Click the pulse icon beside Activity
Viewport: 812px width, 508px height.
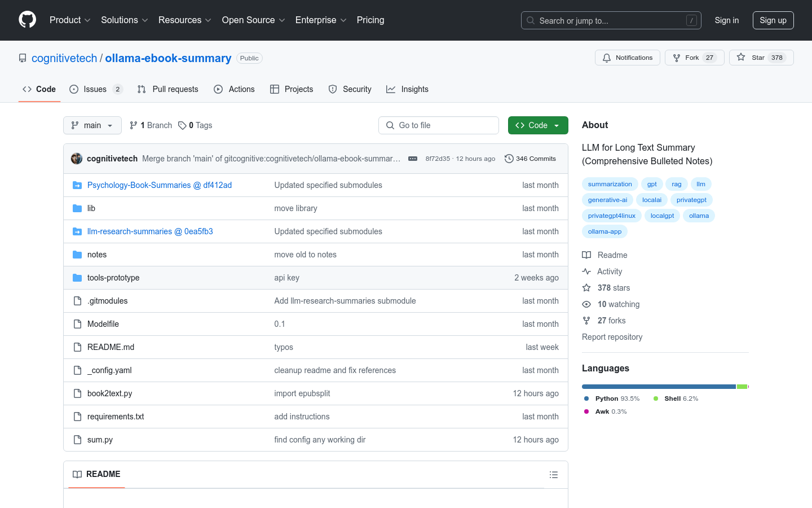tap(586, 271)
